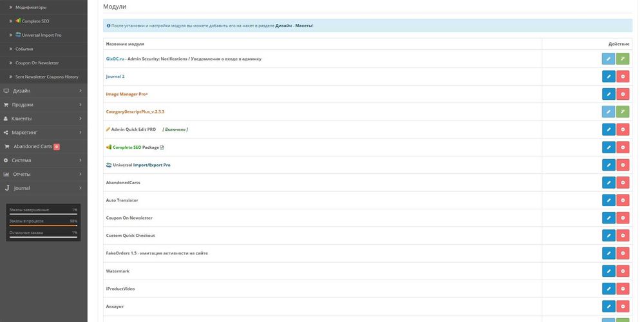This screenshot has height=322, width=644.
Task: Edit the Auto Translator module
Action: coord(609,200)
